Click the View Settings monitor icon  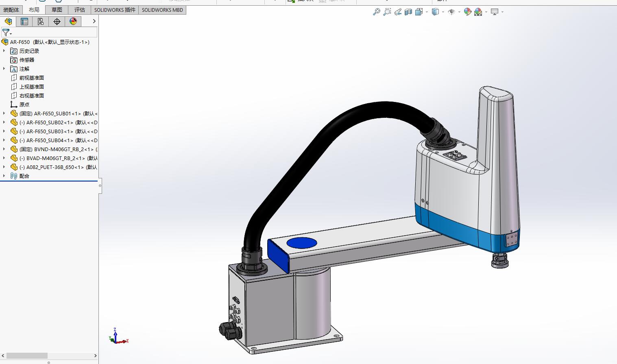point(495,12)
